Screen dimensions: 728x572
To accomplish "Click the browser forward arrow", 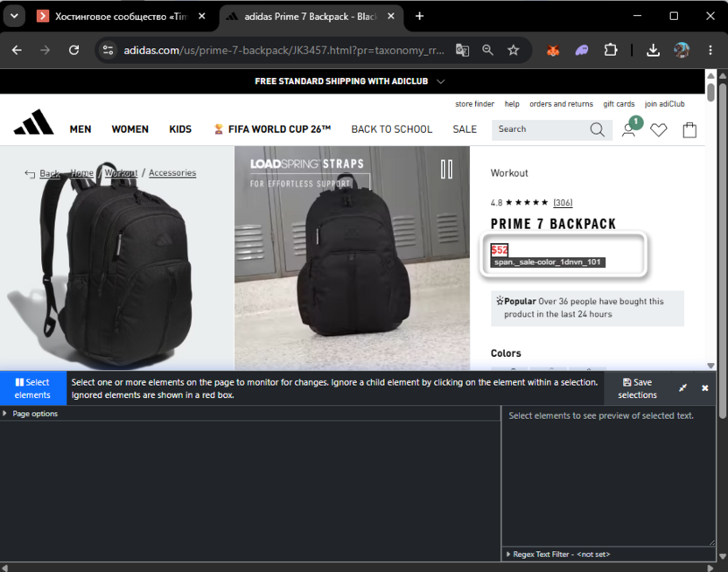I will [x=45, y=50].
